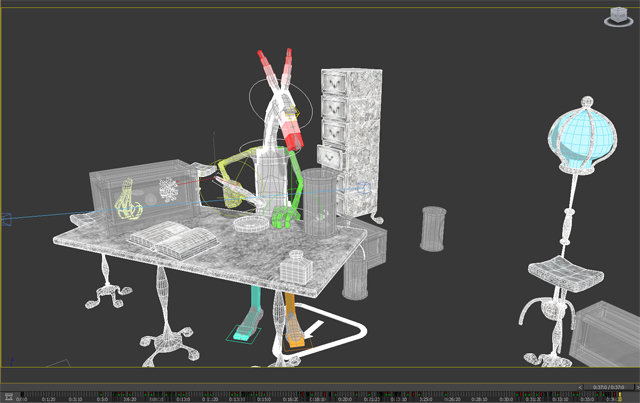
Task: Click the compass ring beneath the ViewCube
Action: (619, 23)
